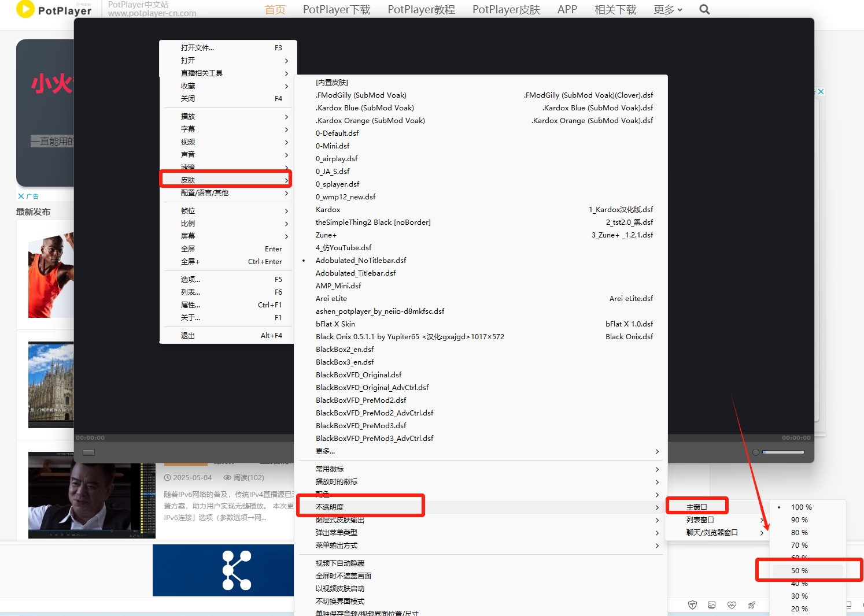Expand the 直播相关工具 submenu
Viewport: 864px width, 616px height.
click(227, 73)
